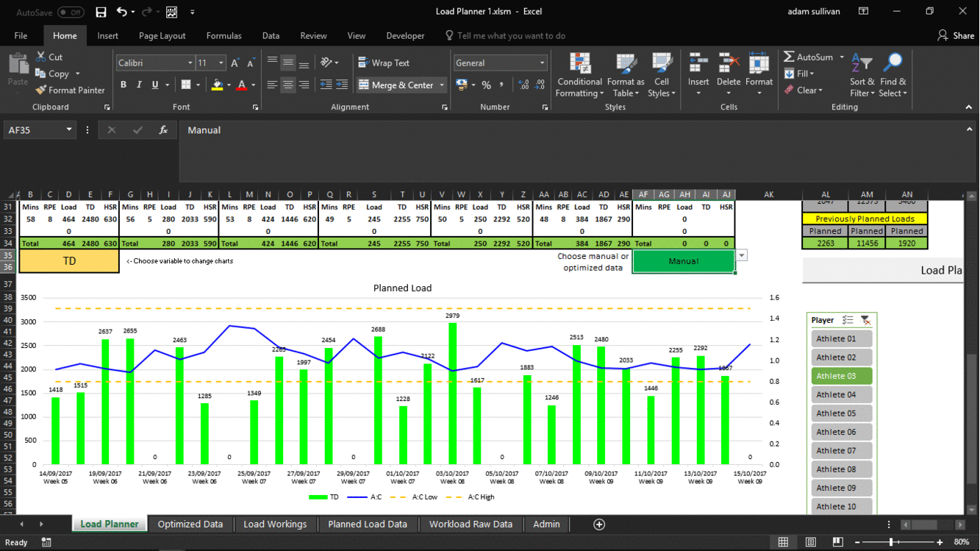This screenshot has height=551, width=980.
Task: Click the Format Painter icon
Action: 41,90
